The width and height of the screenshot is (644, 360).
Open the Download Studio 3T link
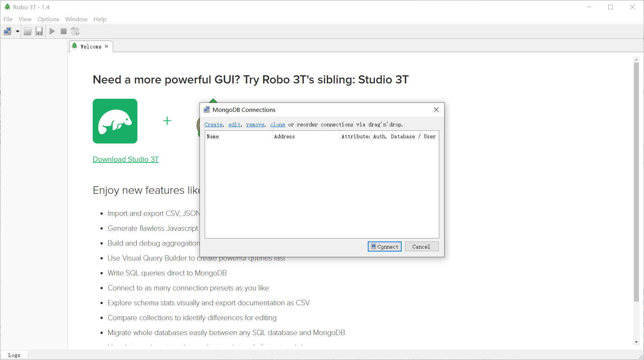(125, 159)
